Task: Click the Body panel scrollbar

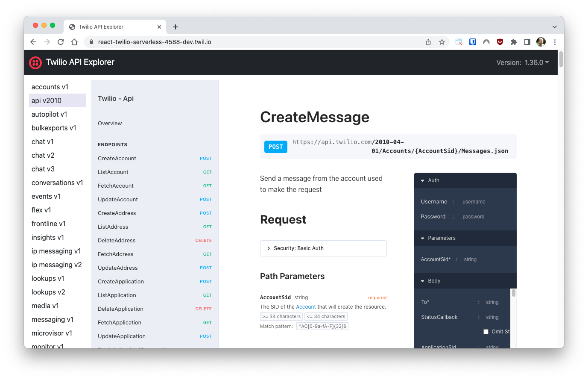Action: tap(514, 293)
